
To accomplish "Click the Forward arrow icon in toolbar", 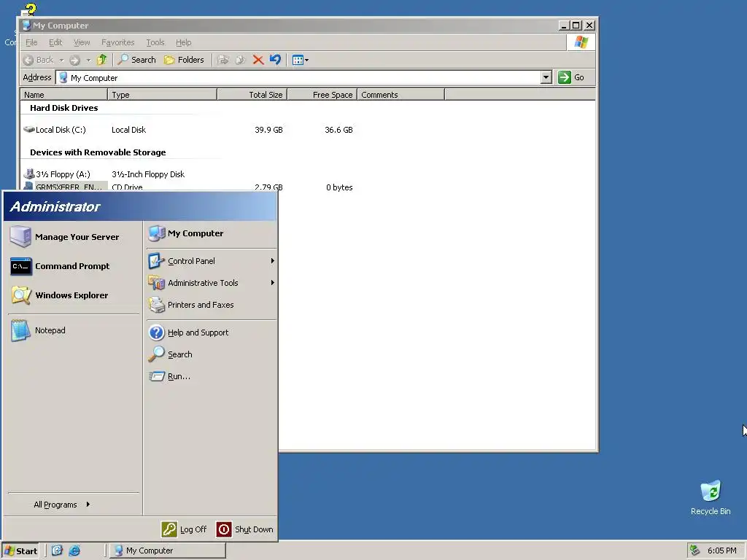I will [75, 60].
